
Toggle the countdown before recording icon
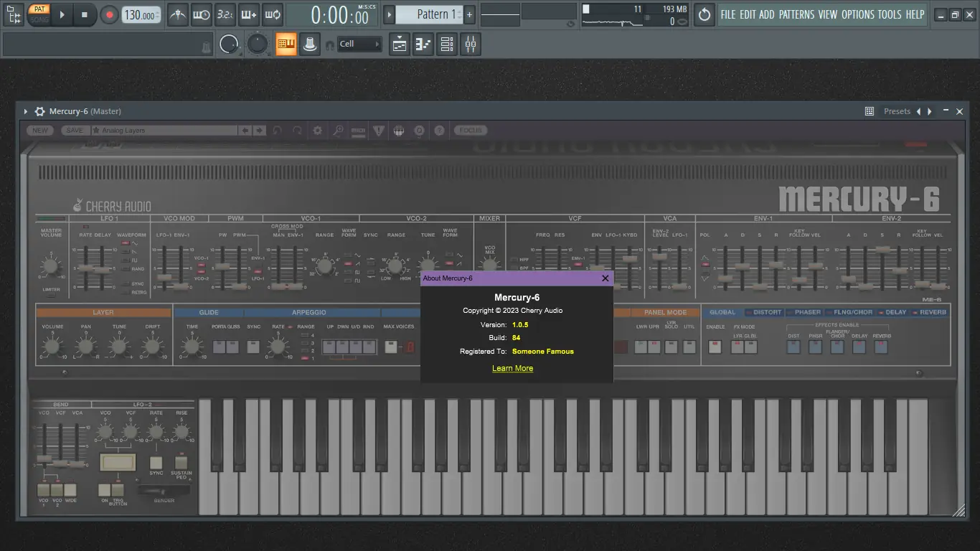[225, 14]
